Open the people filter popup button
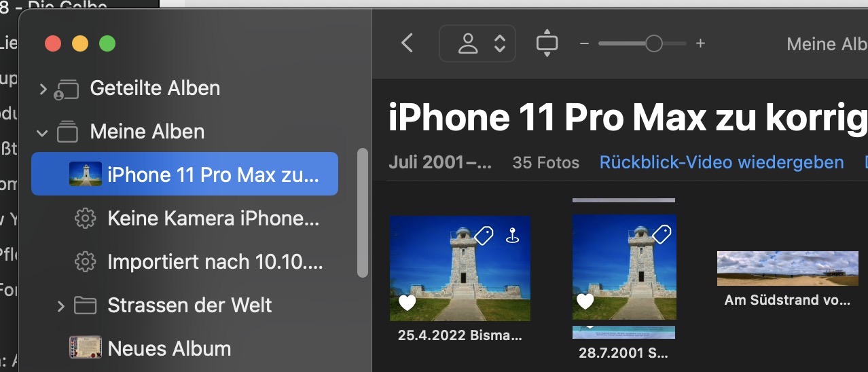Image resolution: width=868 pixels, height=372 pixels. [x=477, y=43]
